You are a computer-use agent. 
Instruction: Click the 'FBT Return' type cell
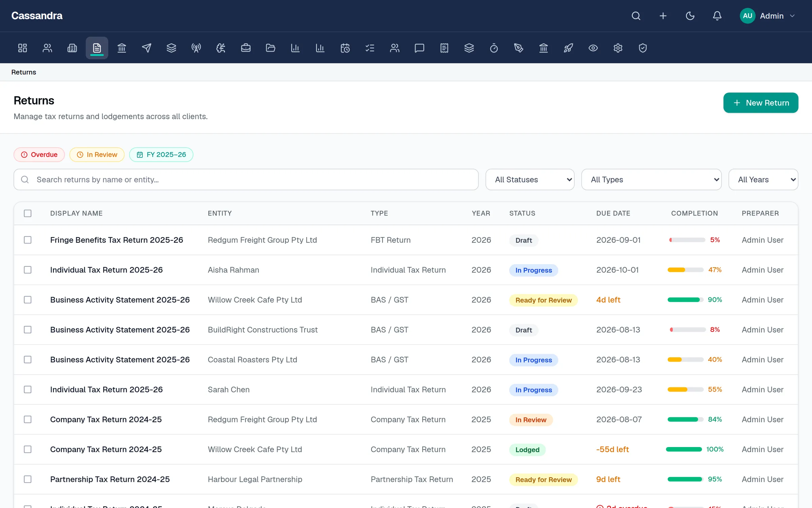(x=390, y=240)
